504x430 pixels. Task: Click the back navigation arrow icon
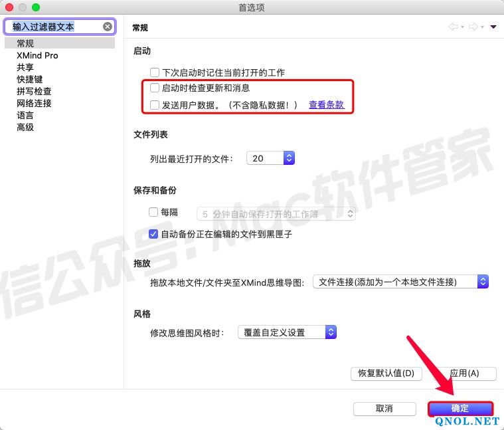tap(454, 27)
